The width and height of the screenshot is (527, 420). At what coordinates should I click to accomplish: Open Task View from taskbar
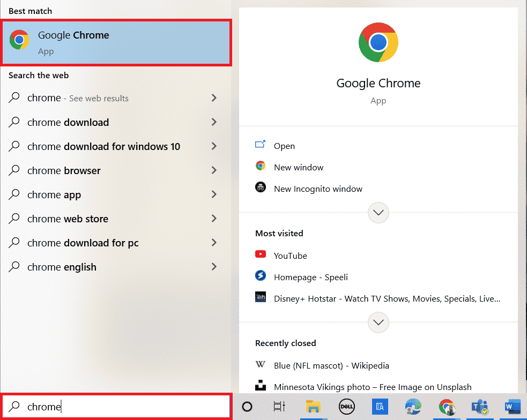[279, 407]
